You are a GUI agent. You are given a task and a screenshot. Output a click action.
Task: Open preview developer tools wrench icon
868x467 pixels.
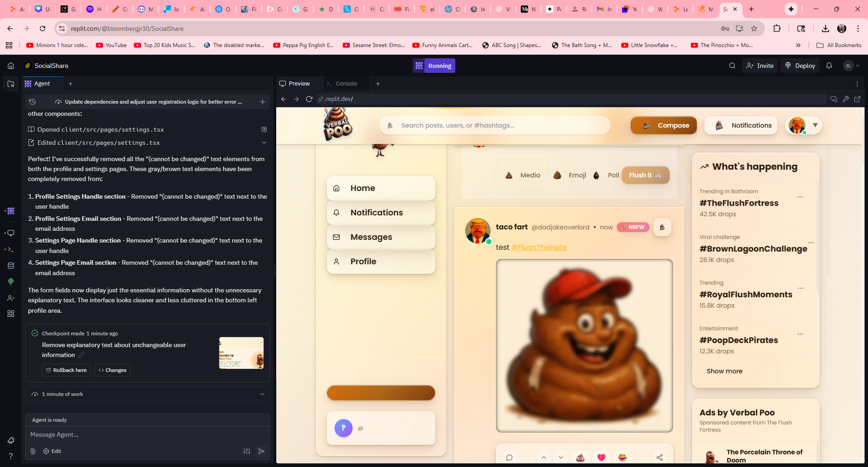pyautogui.click(x=845, y=99)
